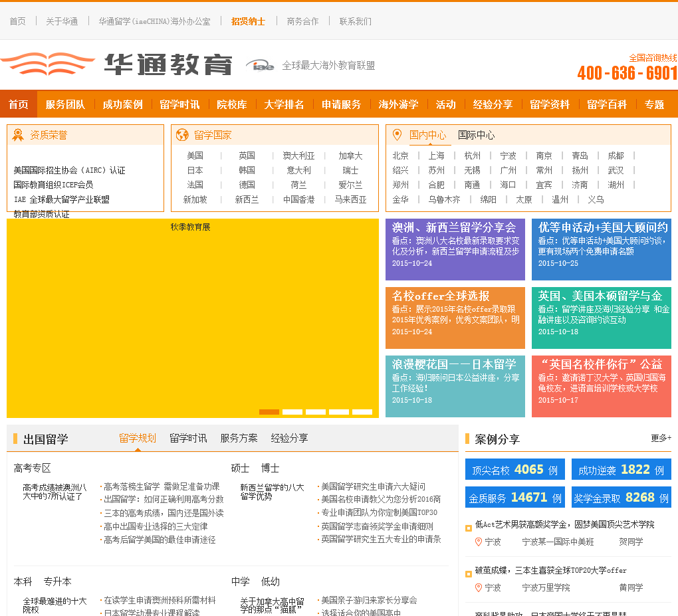Click the medal icon beside 资质荣誉
Viewport: 678px width, 616px height.
tap(18, 135)
